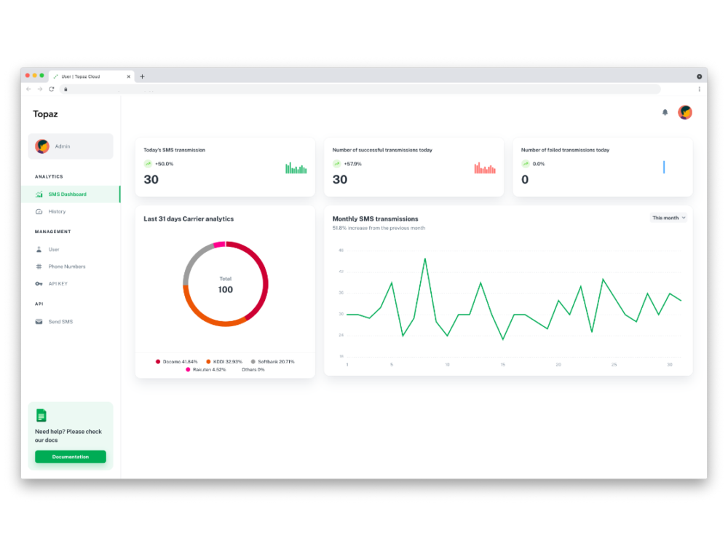The width and height of the screenshot is (728, 560).
Task: Open the Admin profile card in sidebar
Action: (71, 146)
